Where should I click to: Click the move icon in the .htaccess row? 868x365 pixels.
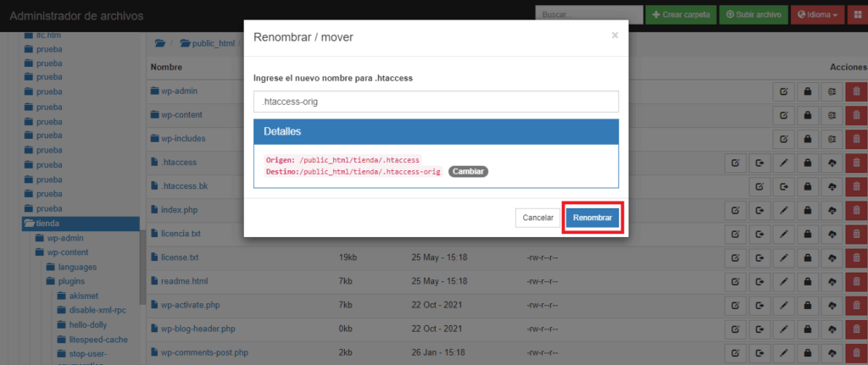click(759, 163)
